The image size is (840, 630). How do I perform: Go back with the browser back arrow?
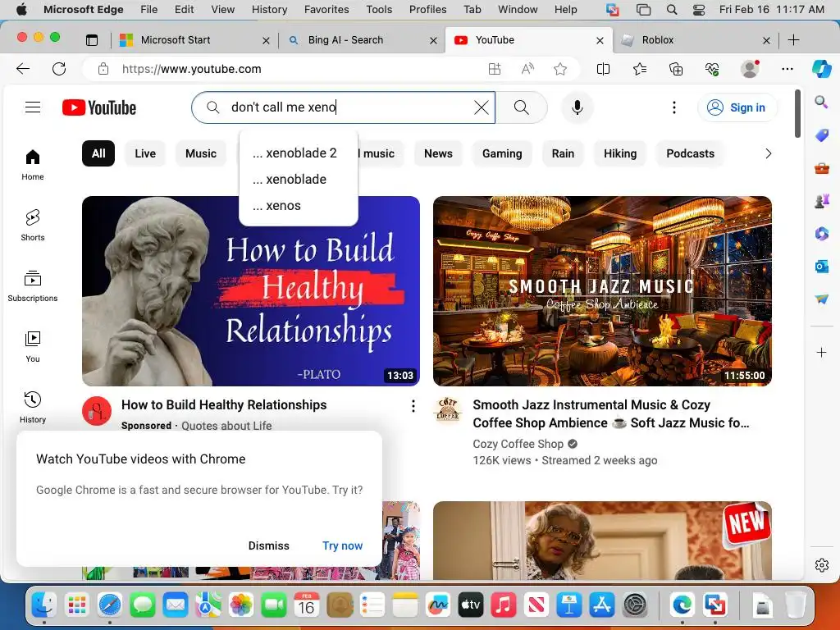[23, 69]
